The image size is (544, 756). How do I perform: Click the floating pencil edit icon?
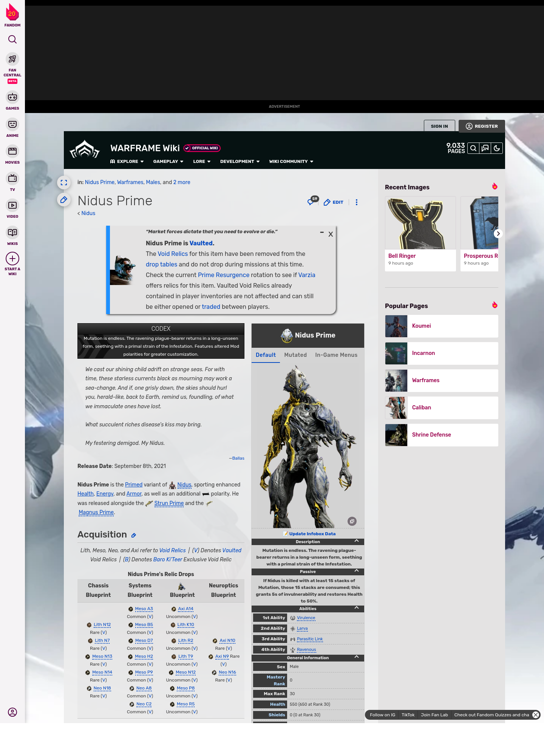[64, 200]
